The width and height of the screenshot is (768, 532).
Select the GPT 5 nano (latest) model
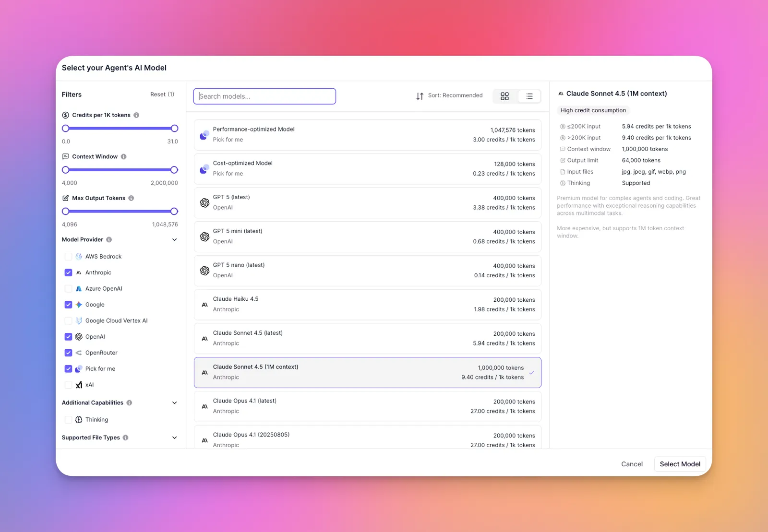pos(368,271)
